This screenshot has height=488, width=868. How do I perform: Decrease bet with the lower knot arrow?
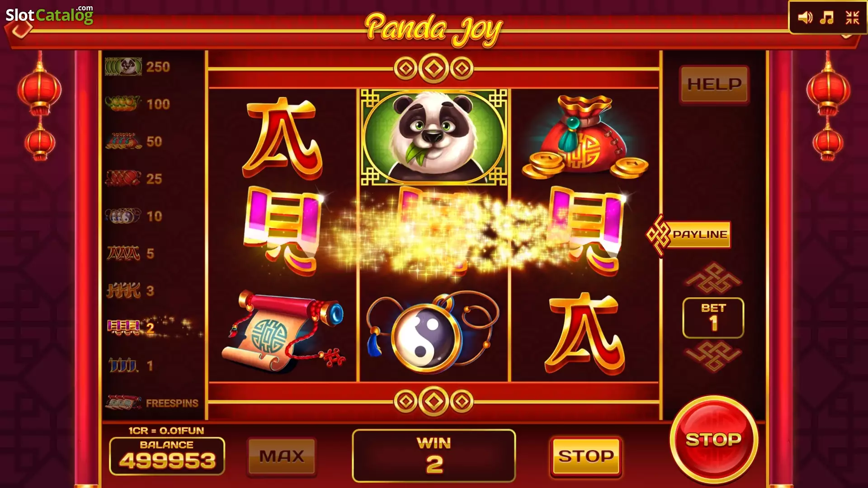pyautogui.click(x=713, y=356)
